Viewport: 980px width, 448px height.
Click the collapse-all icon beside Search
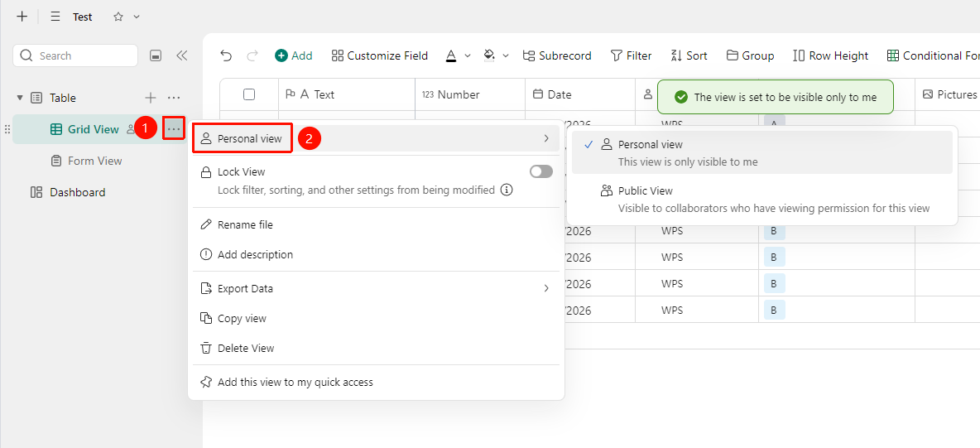pyautogui.click(x=156, y=55)
